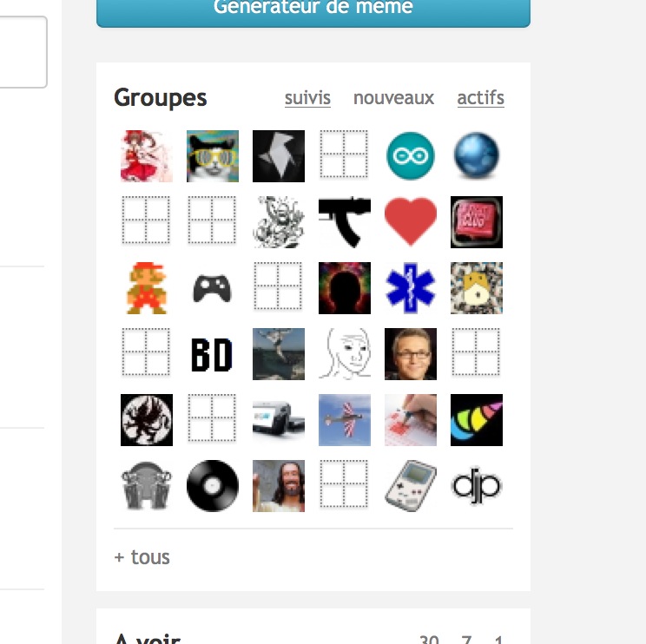This screenshot has height=644, width=646.
Task: Open the red heart group icon
Action: (x=411, y=222)
